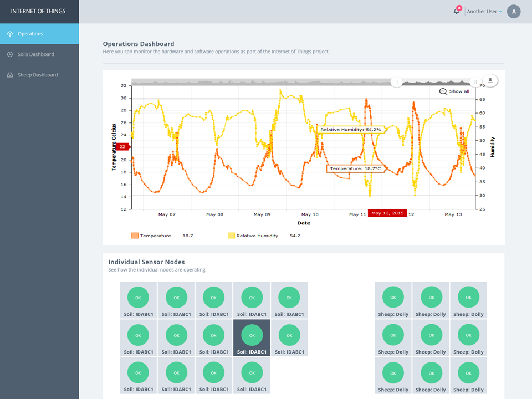Click the Sheep Dashboard inbox icon

(x=10, y=75)
